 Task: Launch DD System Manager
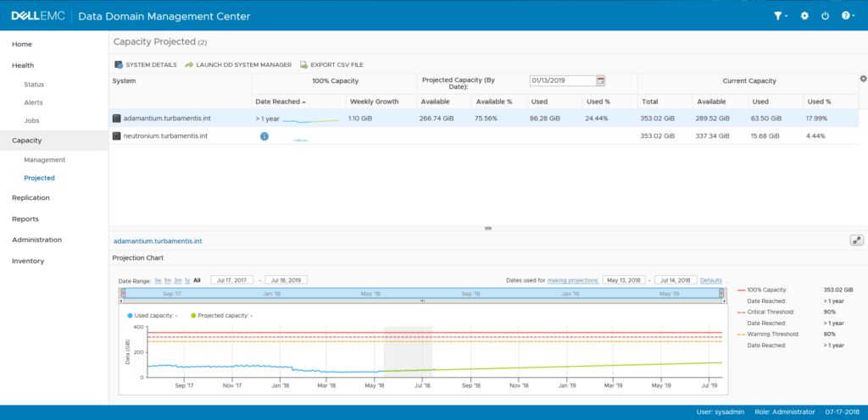(238, 64)
